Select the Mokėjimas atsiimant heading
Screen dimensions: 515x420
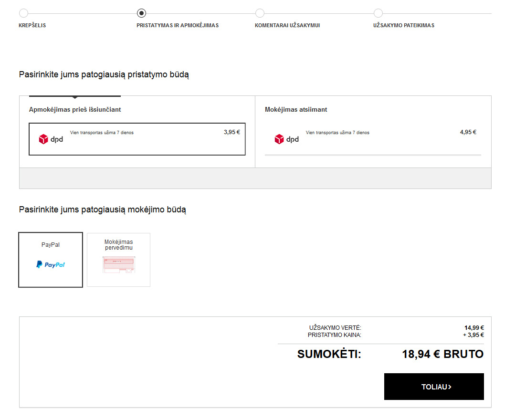296,110
